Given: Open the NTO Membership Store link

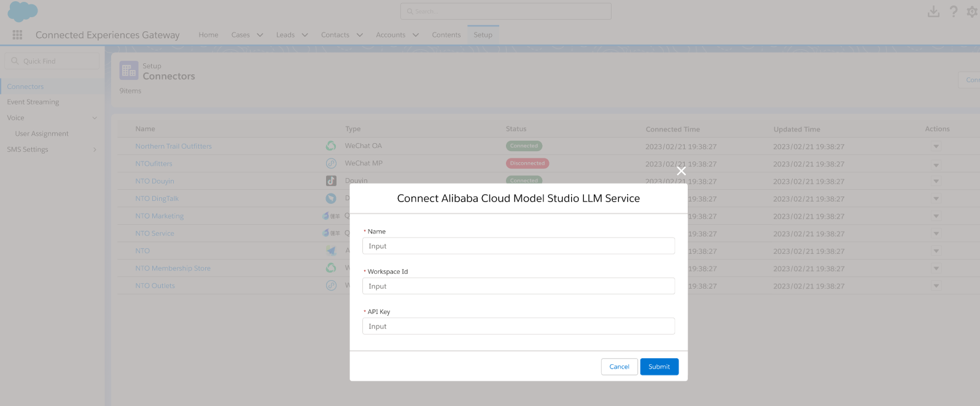Looking at the screenshot, I should click(173, 268).
